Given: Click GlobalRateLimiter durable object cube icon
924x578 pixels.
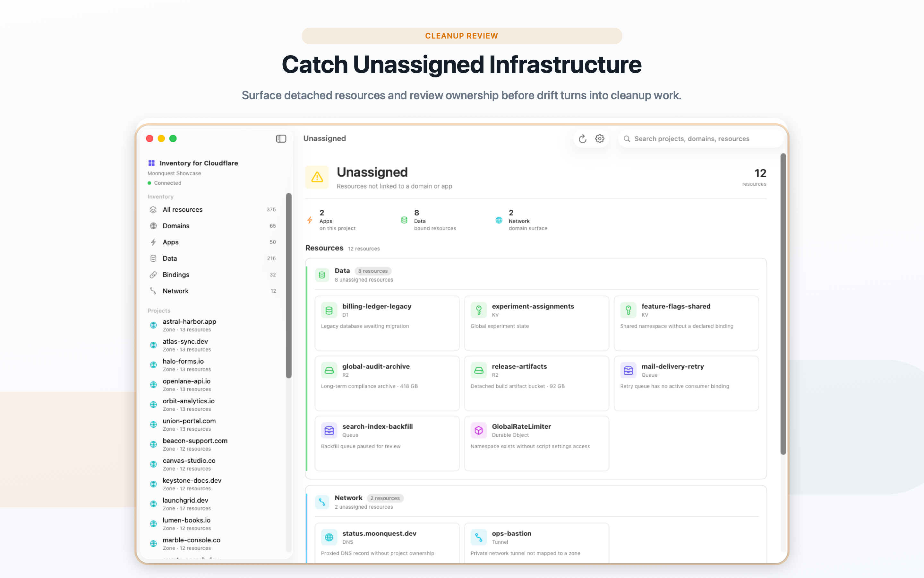Looking at the screenshot, I should (x=478, y=430).
